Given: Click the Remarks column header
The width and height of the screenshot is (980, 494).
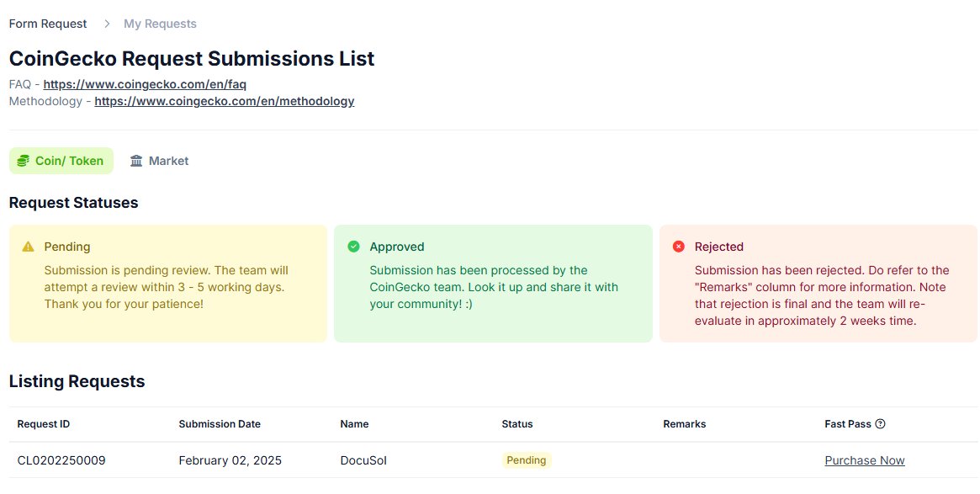Looking at the screenshot, I should pyautogui.click(x=685, y=424).
